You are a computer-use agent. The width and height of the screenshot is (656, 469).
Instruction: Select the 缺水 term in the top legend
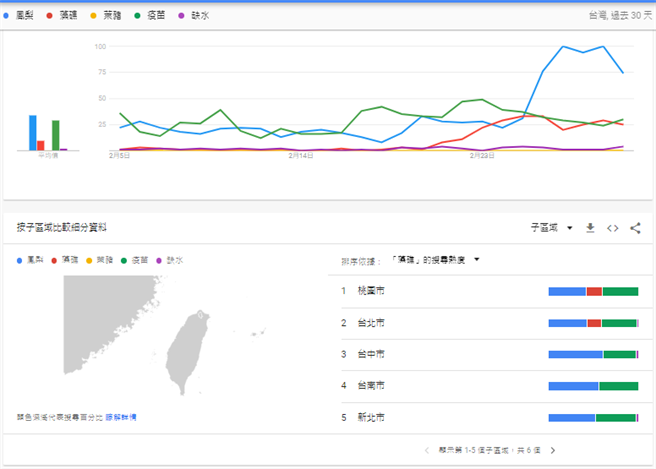coord(199,16)
